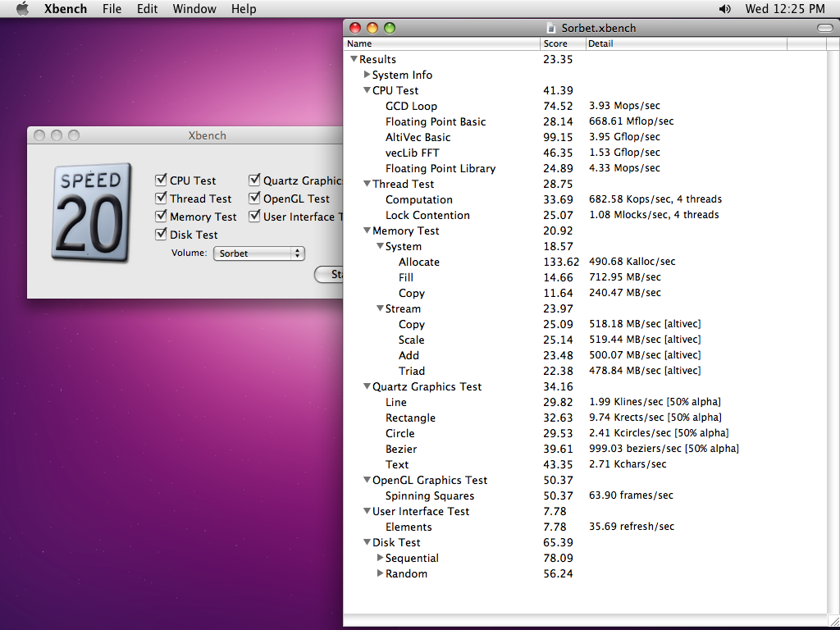Select the Triad row
Screen dimensions: 840x630
tap(585, 371)
